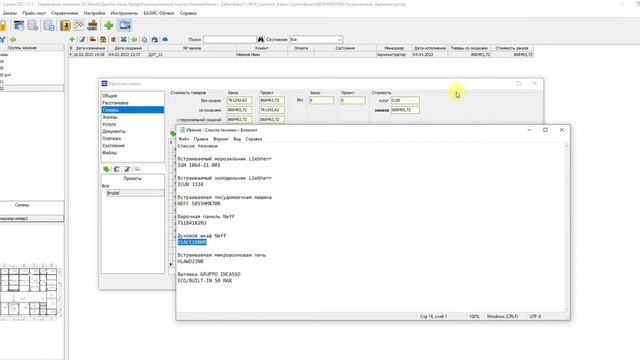The image size is (640, 360).
Task: Sort by Стоимость заказа column header
Action: pyautogui.click(x=512, y=48)
